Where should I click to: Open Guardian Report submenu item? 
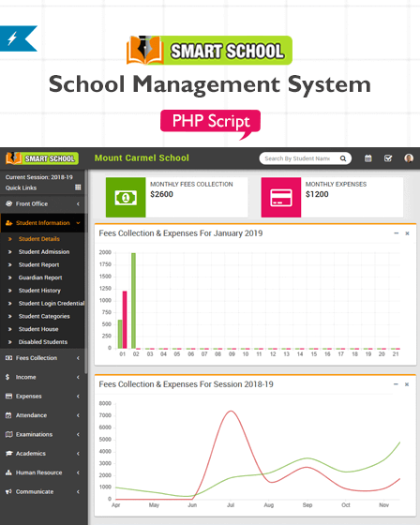click(x=40, y=277)
